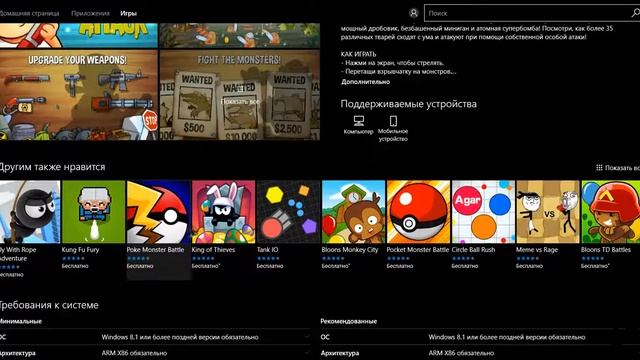Viewport: 640px width, 360px height.
Task: Click star rating under Circle Ball Rush
Action: pos(463,258)
